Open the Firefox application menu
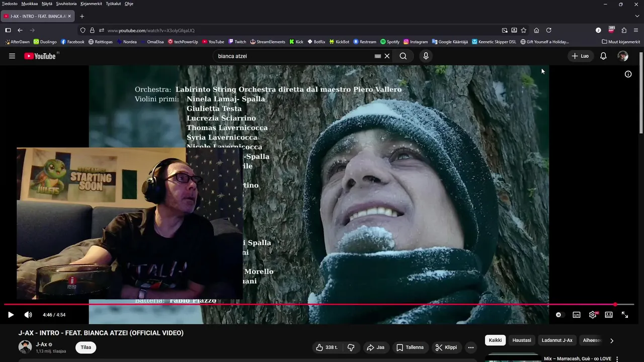 click(636, 30)
